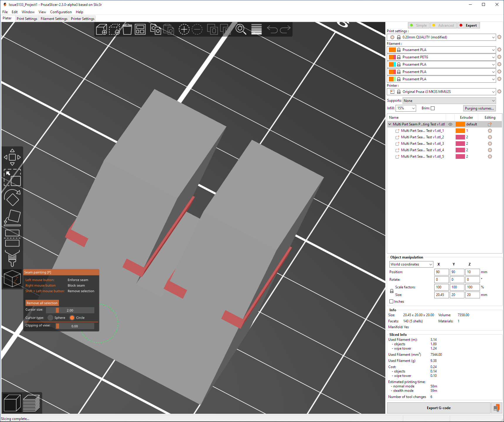Open the Variable layer height tool
The width and height of the screenshot is (504, 422).
(x=256, y=29)
